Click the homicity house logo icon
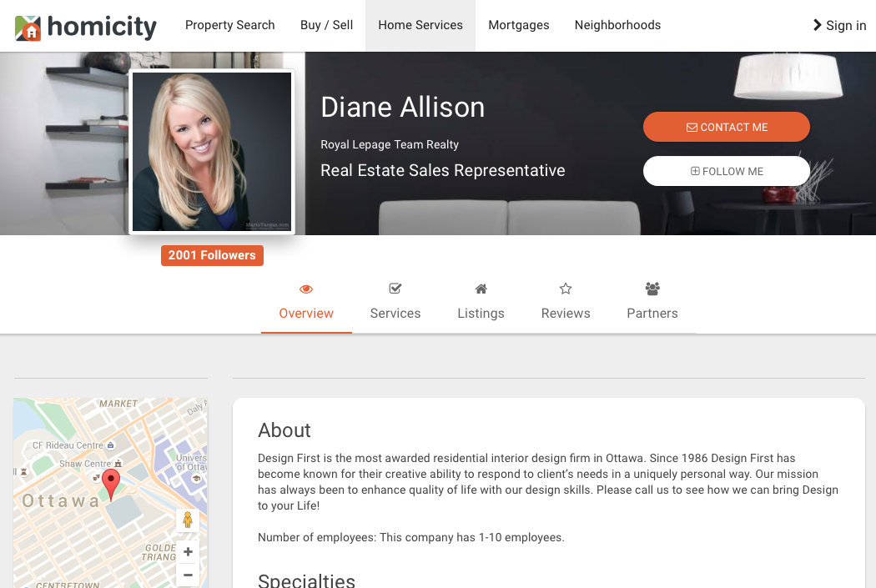Screen dimensions: 876x588 [28, 28]
